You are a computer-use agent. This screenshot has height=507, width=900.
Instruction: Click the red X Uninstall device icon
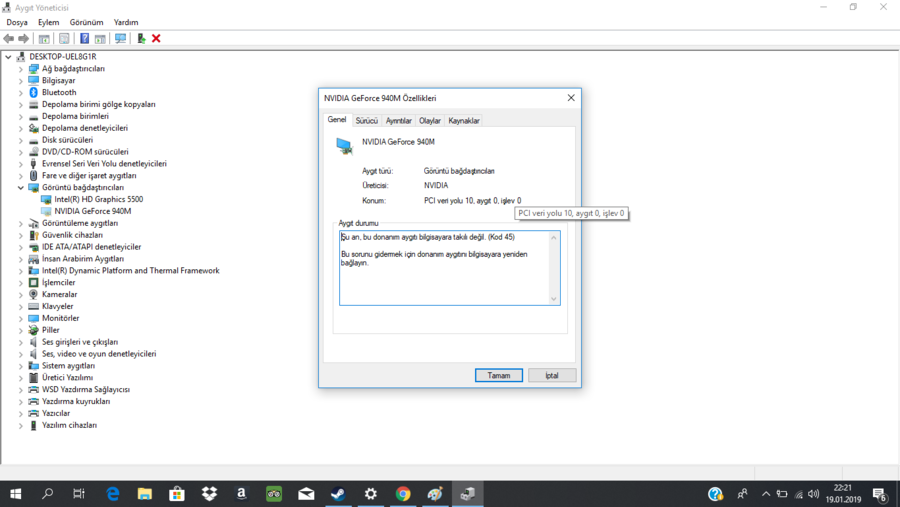(x=156, y=38)
